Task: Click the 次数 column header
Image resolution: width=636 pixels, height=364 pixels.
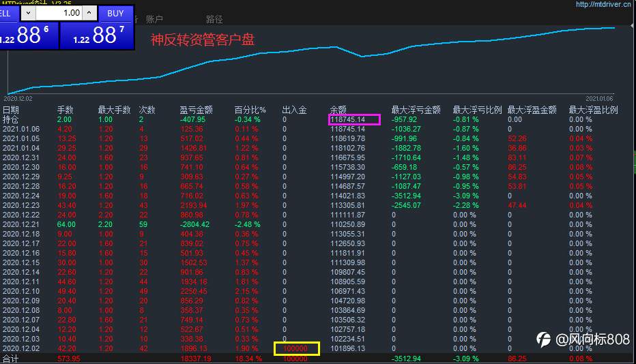Action: [x=147, y=110]
